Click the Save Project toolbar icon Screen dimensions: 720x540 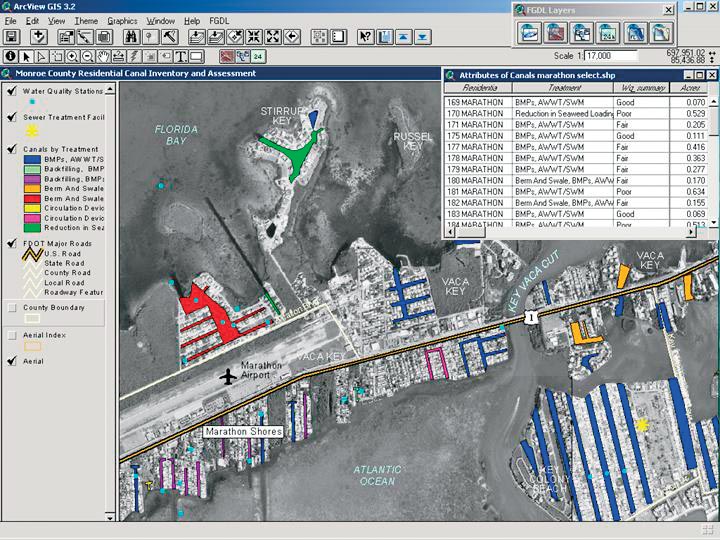pyautogui.click(x=11, y=37)
